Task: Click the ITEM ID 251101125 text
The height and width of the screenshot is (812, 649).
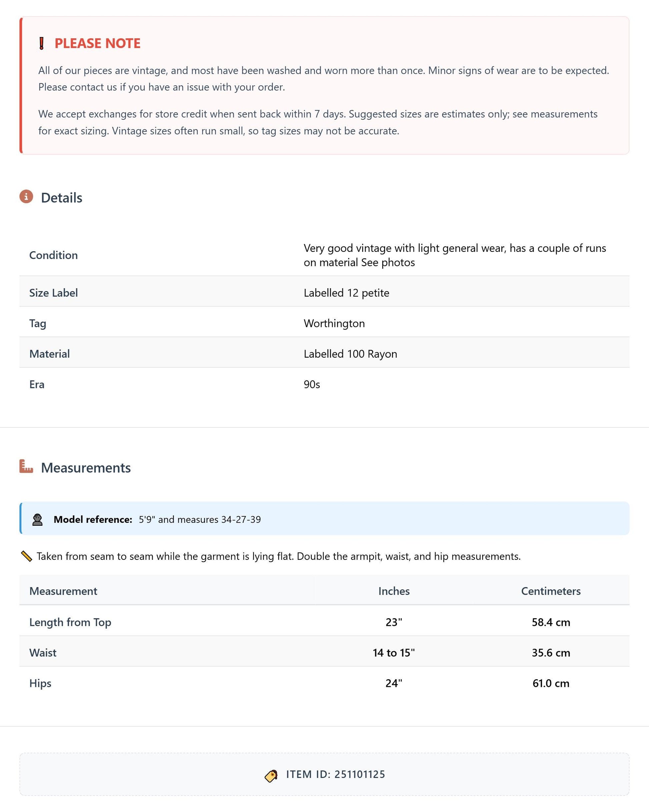Action: (336, 774)
